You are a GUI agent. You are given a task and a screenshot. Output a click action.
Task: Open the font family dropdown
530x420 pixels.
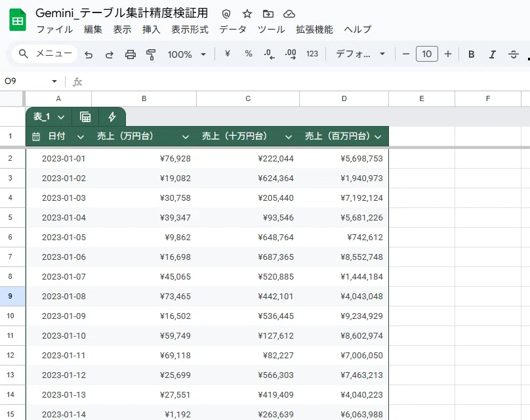[x=360, y=54]
